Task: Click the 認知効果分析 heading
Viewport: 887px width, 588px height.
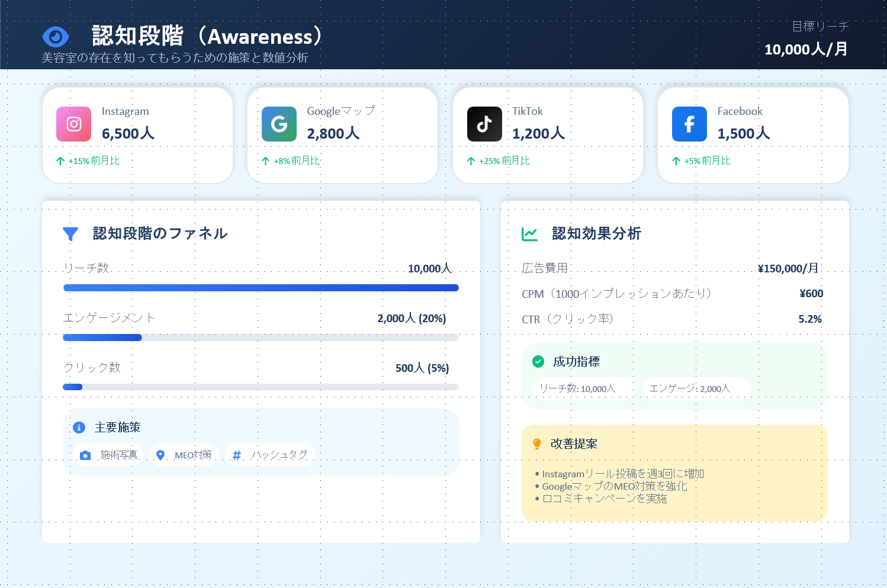Action: (x=596, y=234)
